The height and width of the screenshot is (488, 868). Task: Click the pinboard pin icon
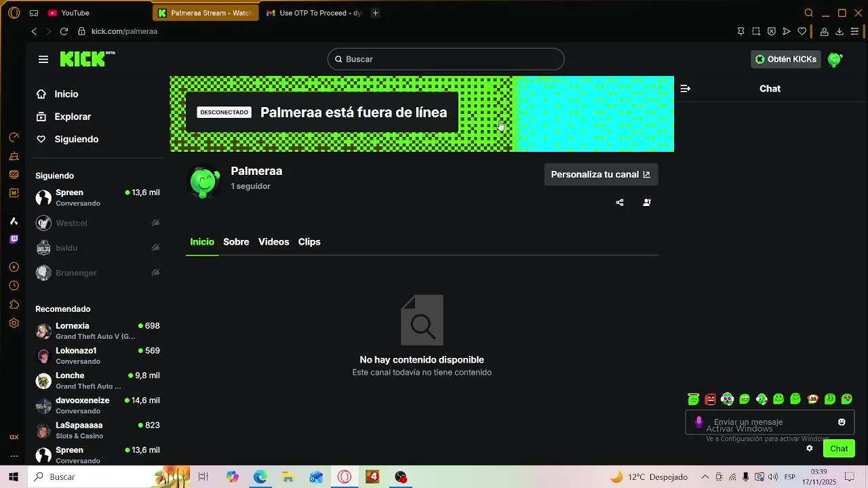(x=741, y=31)
